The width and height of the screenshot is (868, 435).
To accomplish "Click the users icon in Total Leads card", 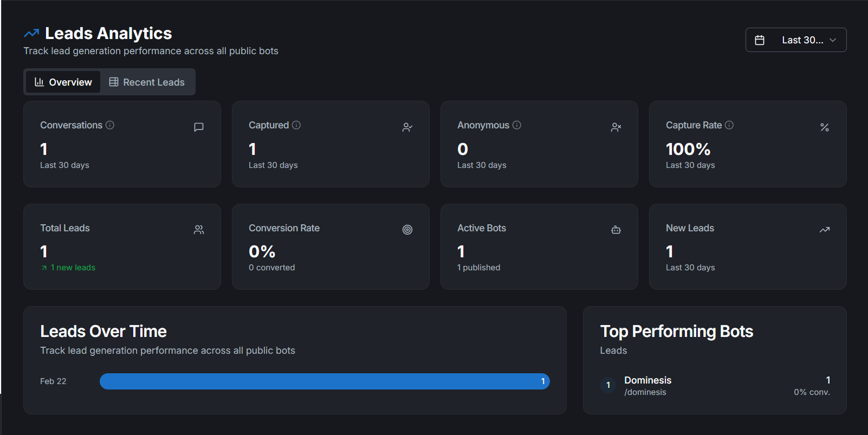I will click(x=199, y=230).
